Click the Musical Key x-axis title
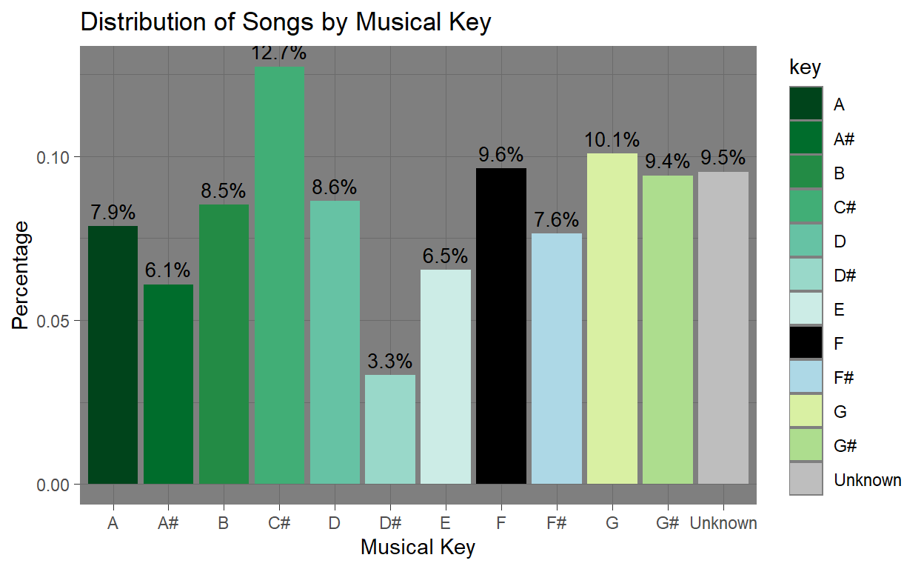 point(418,548)
